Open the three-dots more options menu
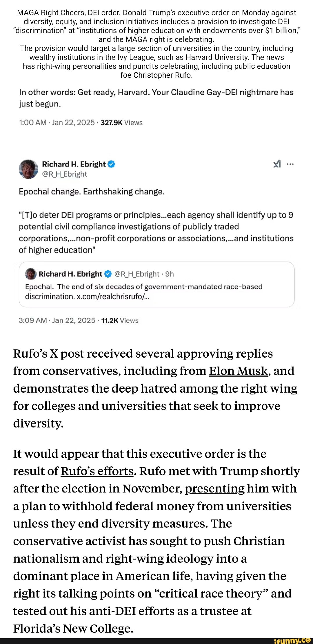 tap(290, 164)
